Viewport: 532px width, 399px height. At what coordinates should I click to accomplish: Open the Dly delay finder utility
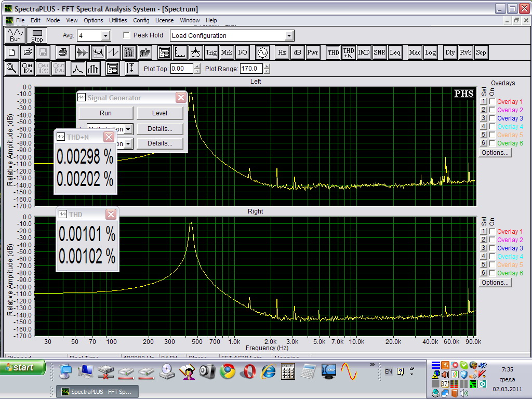click(450, 52)
